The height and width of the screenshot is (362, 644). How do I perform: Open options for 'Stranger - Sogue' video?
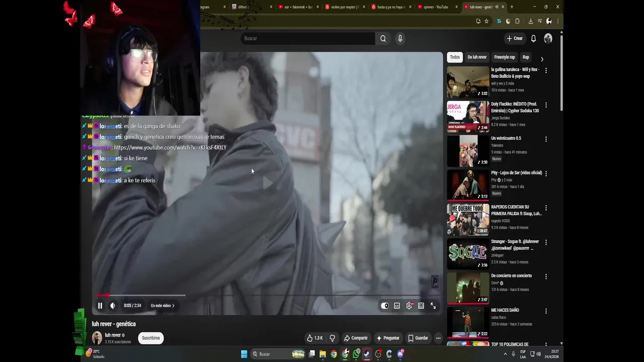546,242
